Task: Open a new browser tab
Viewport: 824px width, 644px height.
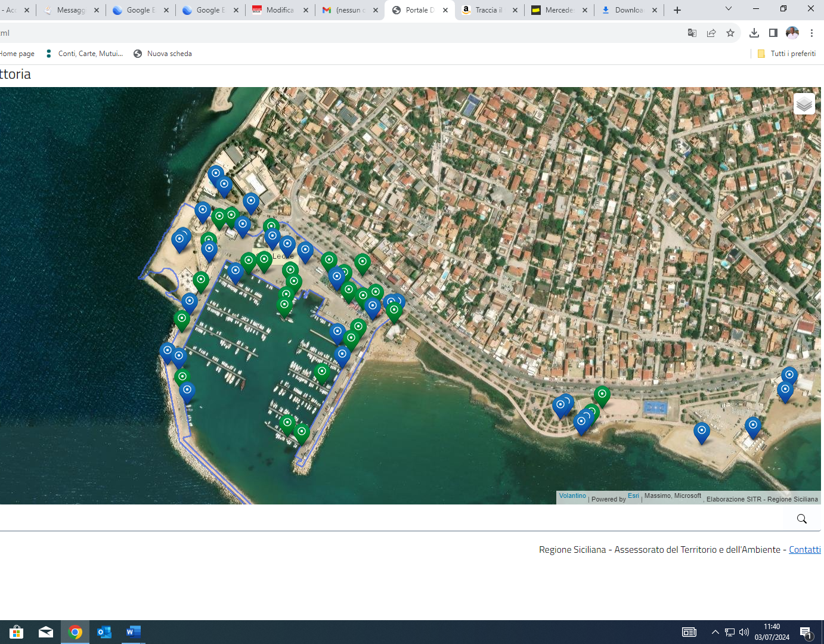Action: (x=677, y=10)
